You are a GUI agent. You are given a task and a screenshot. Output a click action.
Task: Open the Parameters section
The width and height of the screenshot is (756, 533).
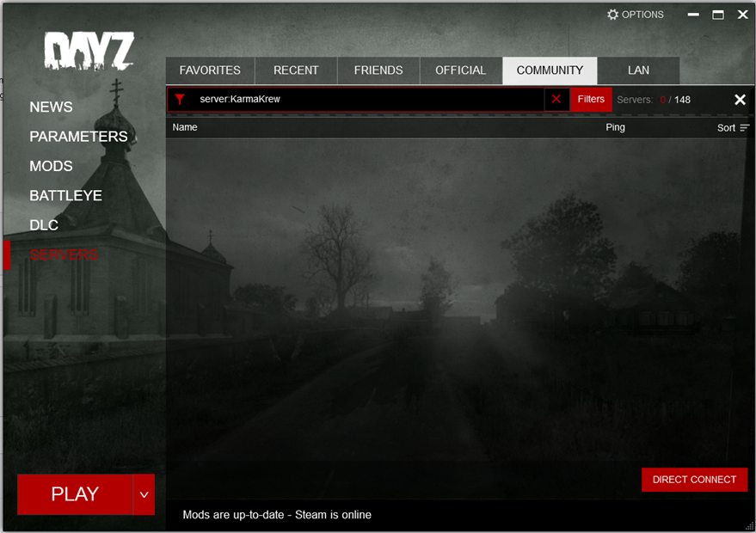pos(78,137)
